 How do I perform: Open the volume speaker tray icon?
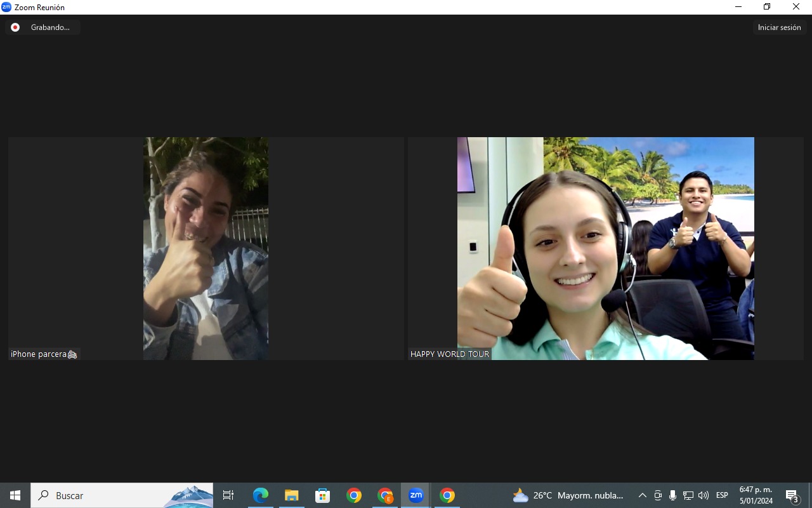coord(703,495)
